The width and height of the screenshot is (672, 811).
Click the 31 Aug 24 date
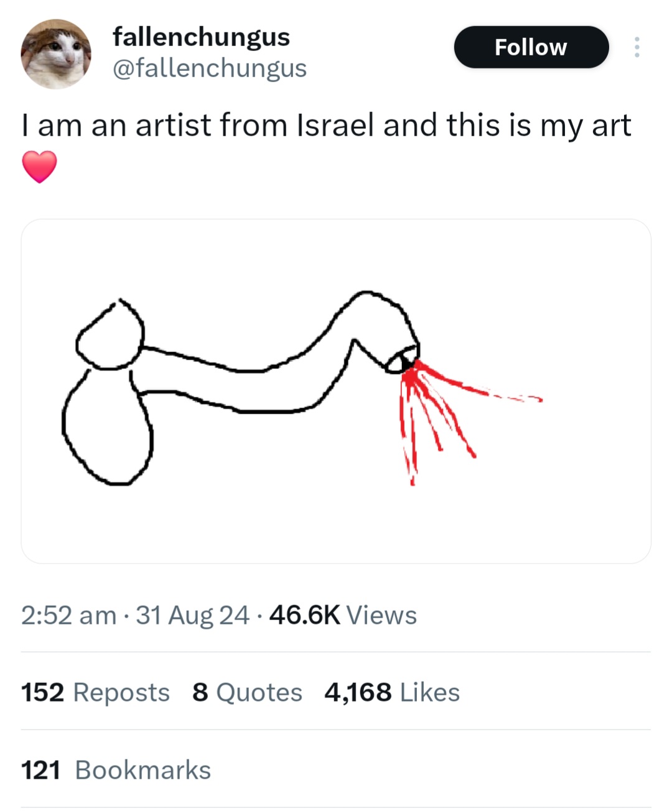192,615
